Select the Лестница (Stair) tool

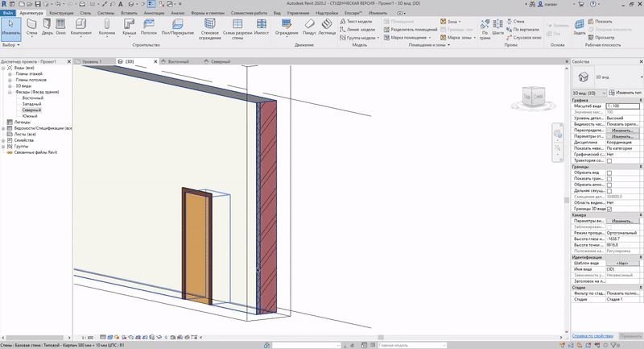coord(327,27)
